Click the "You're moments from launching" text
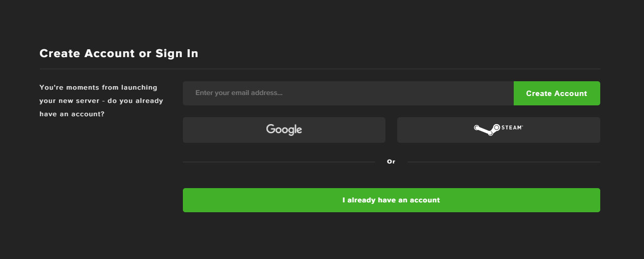This screenshot has width=644, height=259. [x=98, y=88]
